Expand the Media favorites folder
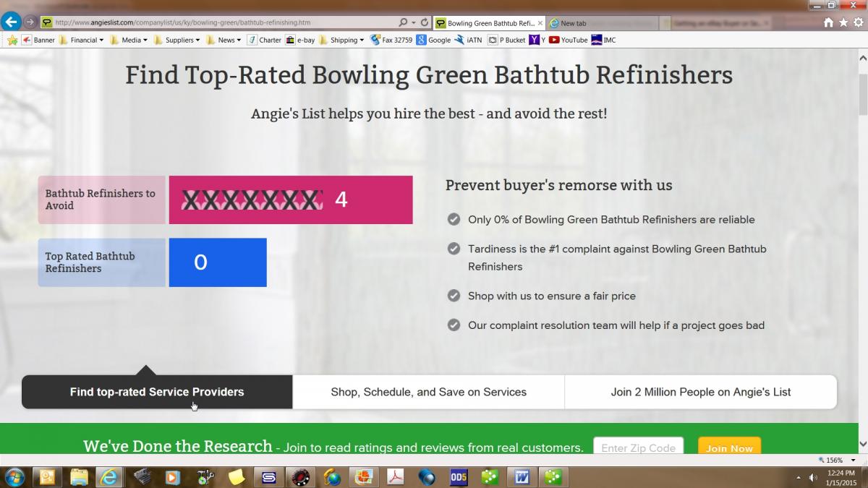 129,40
